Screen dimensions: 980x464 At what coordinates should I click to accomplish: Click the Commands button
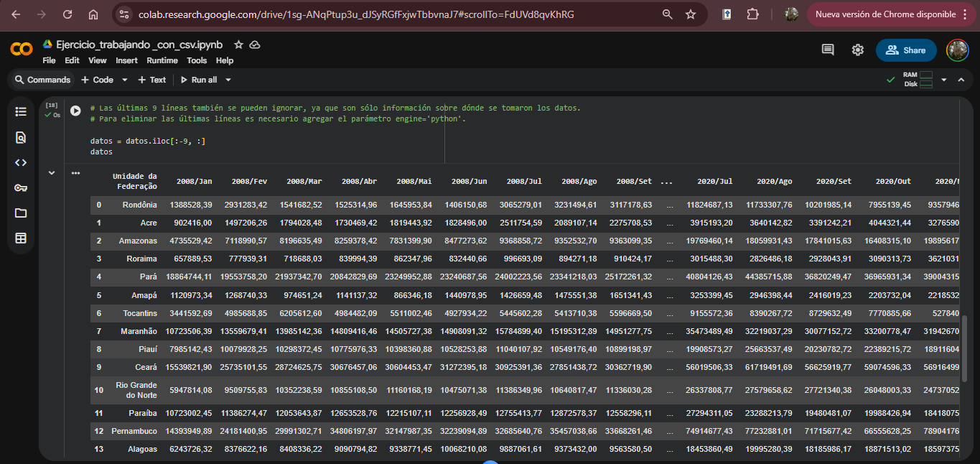(42, 80)
